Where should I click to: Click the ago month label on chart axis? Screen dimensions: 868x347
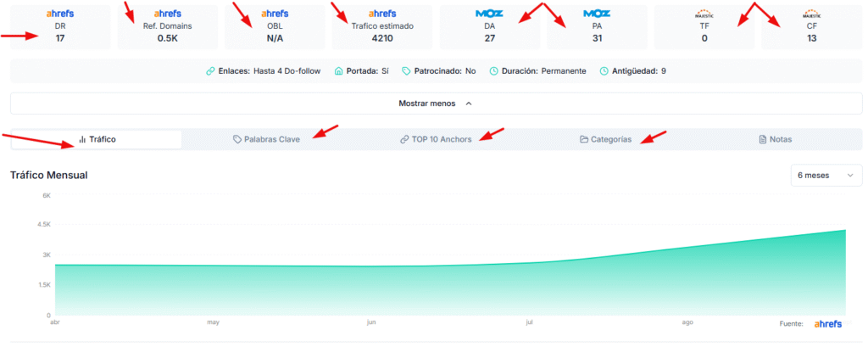tap(687, 322)
